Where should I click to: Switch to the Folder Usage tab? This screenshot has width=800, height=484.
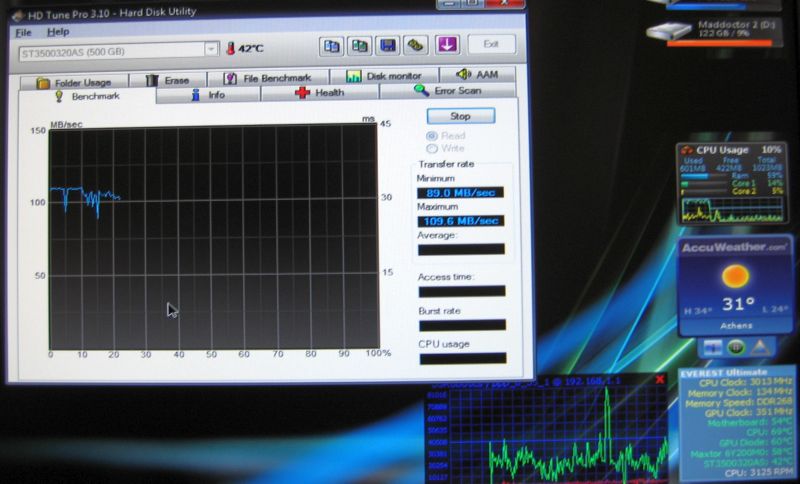point(74,82)
